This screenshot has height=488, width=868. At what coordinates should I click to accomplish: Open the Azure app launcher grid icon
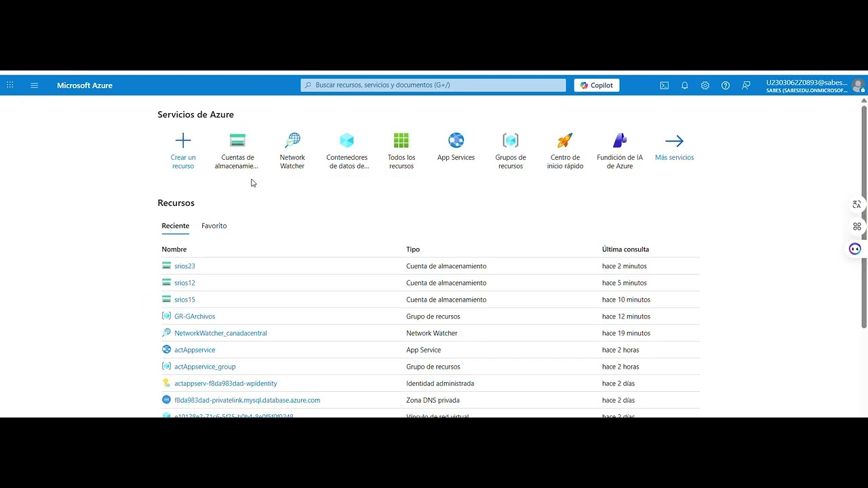click(10, 85)
